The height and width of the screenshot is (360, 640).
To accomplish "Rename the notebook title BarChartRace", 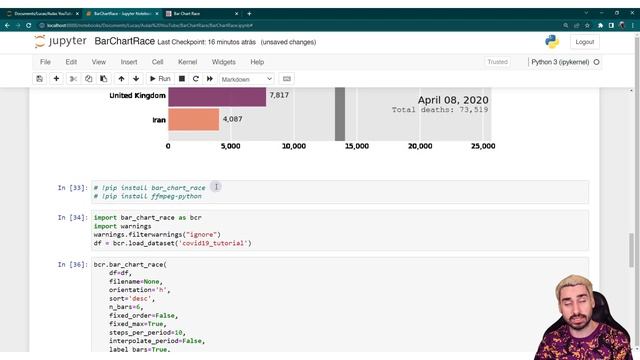I will point(124,41).
